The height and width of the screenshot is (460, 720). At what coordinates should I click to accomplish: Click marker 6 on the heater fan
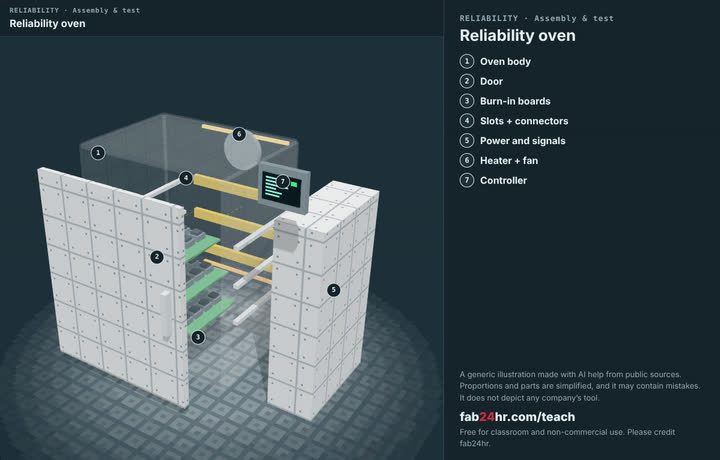(x=239, y=134)
